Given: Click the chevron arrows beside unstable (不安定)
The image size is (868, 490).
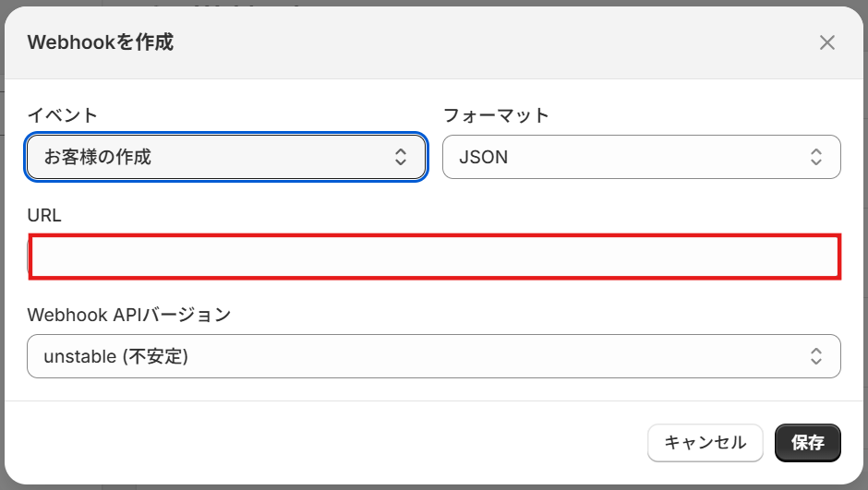Looking at the screenshot, I should tap(816, 356).
